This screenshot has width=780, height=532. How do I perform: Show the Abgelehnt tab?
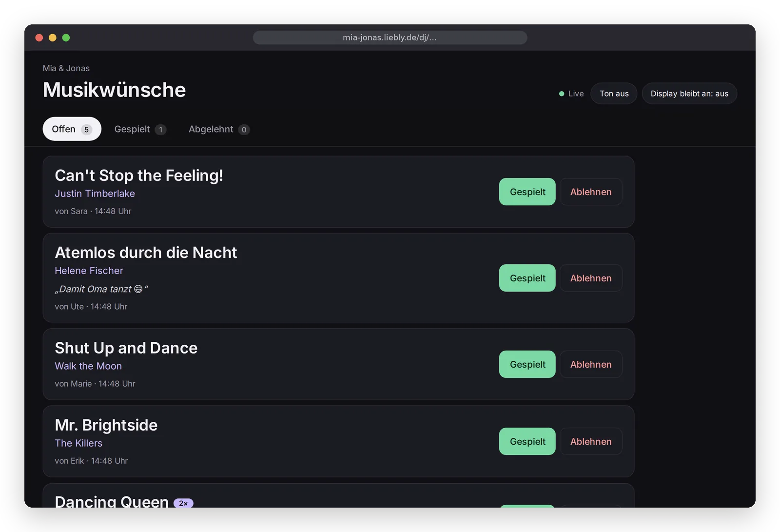[219, 129]
